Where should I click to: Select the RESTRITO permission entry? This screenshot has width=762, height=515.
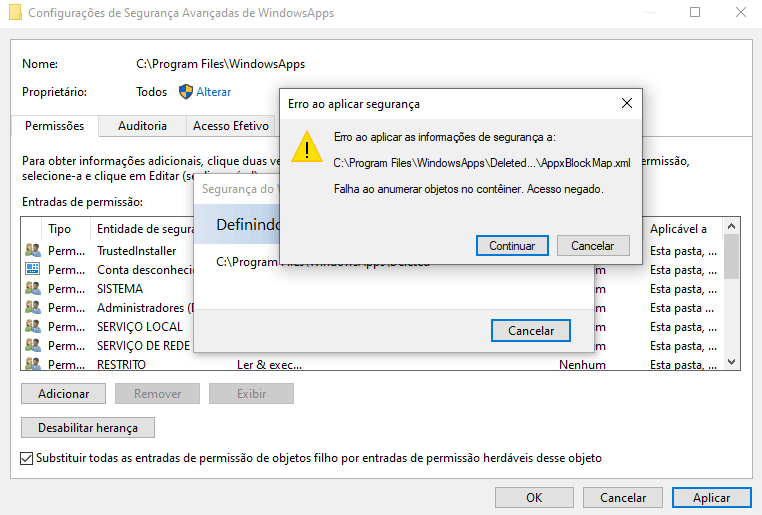point(372,364)
